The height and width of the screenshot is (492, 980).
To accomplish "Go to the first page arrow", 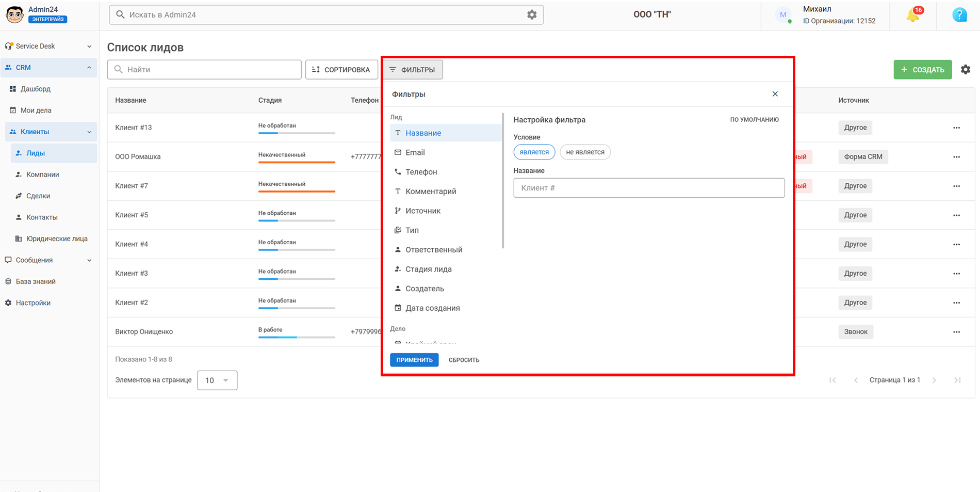I will pos(832,380).
